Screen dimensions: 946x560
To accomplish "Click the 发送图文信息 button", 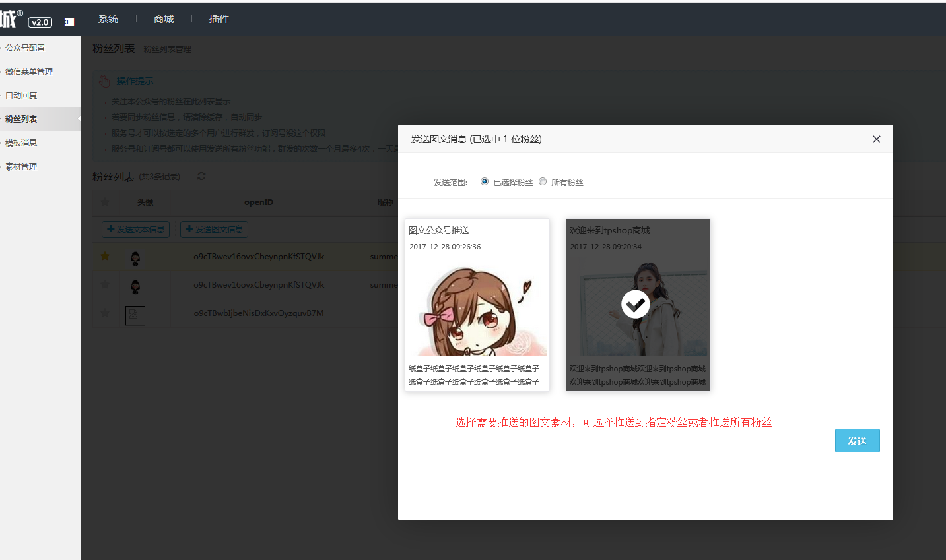I will point(214,229).
